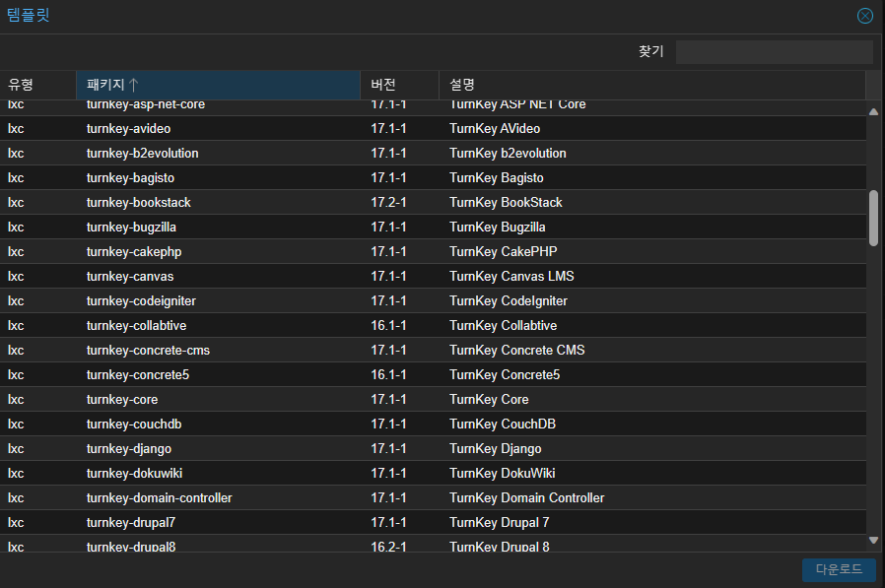Click the TurnKey Concrete5 description
The height and width of the screenshot is (588, 885).
click(x=505, y=375)
